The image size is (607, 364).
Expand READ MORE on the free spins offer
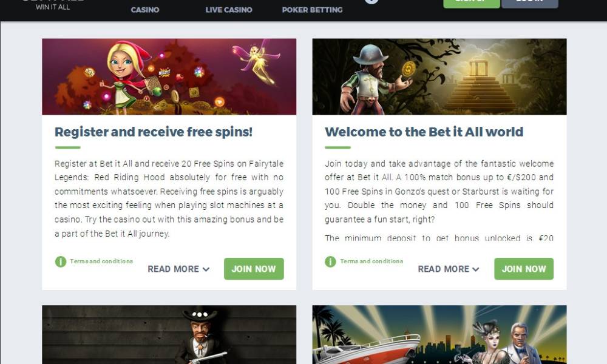[178, 269]
